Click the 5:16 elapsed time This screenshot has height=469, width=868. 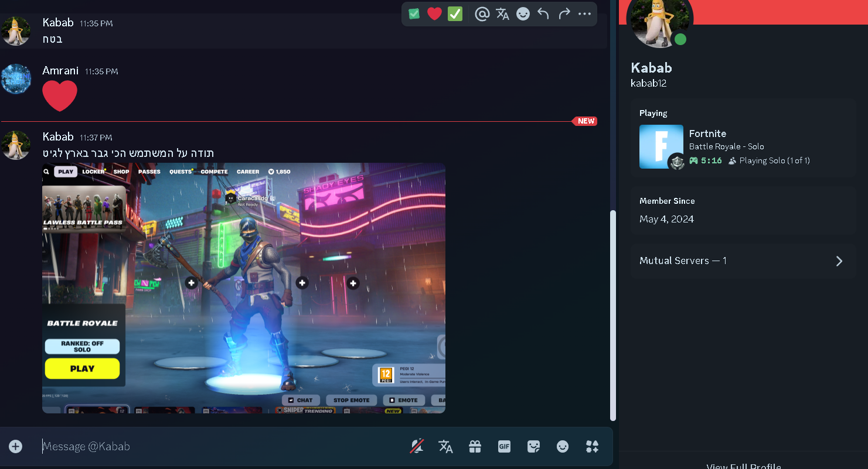(x=712, y=160)
